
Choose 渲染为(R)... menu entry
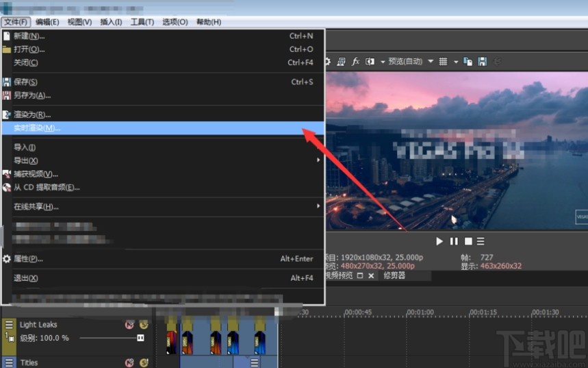[163, 114]
